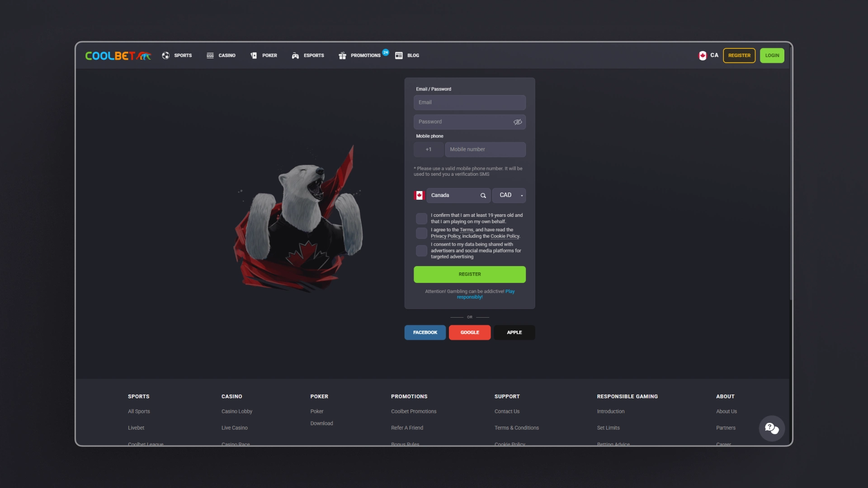Click the Canada flag beside country field
Screen dimensions: 868x488
(419, 195)
